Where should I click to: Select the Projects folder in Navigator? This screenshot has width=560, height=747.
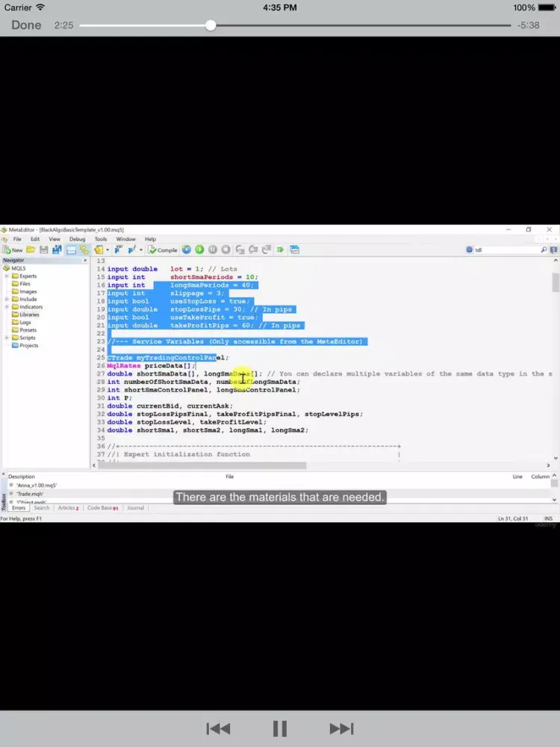coord(28,345)
